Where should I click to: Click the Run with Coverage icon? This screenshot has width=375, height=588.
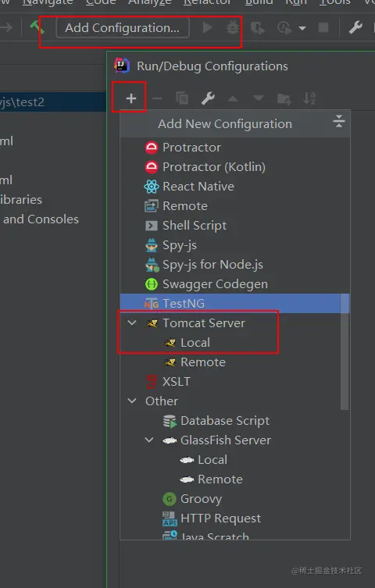[x=258, y=28]
